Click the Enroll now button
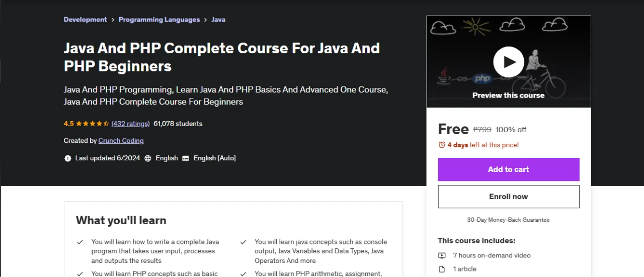 pos(509,197)
